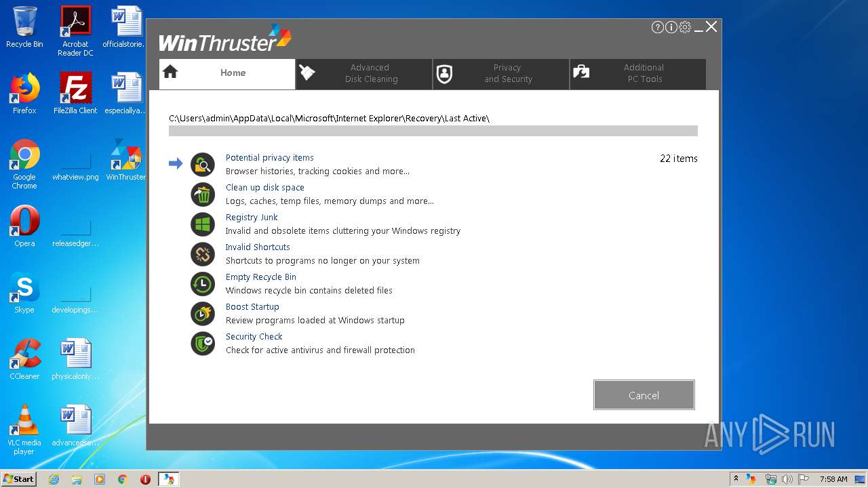Open the Action Center flag icon

coord(803,479)
